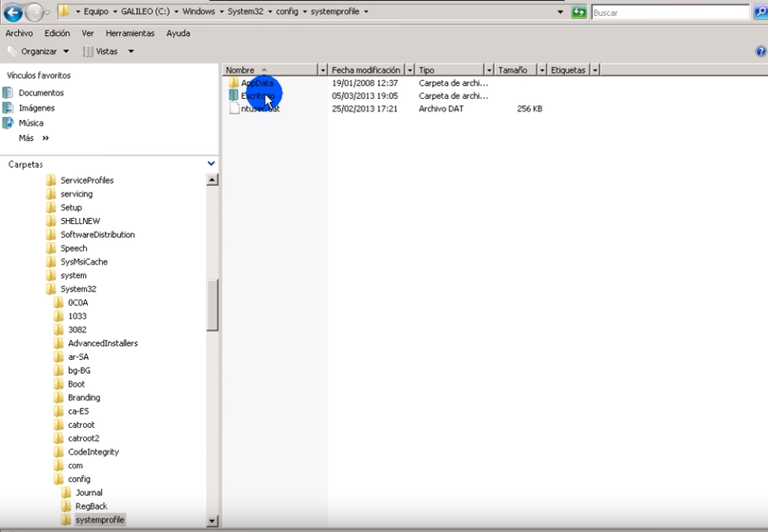This screenshot has width=768, height=532.
Task: Click the address bar folder icon
Action: 64,11
